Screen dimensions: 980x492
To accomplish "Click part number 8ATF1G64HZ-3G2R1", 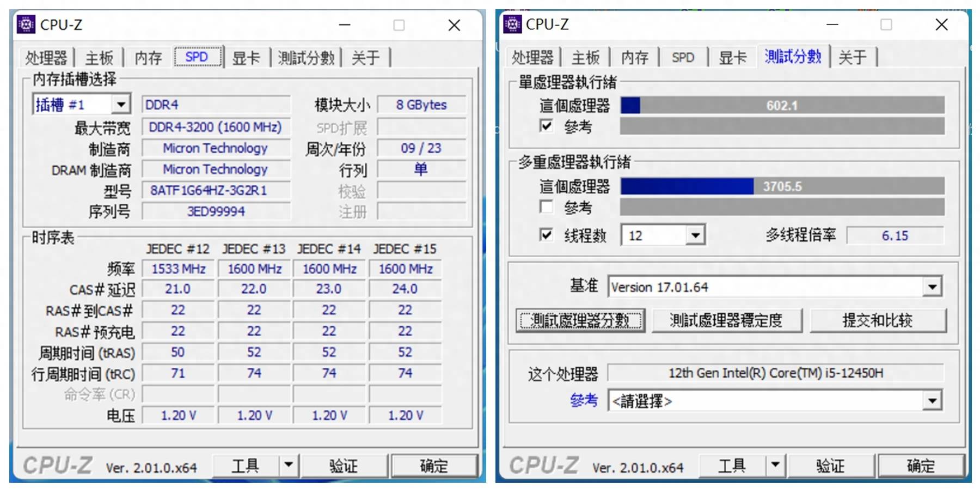I will click(x=216, y=190).
